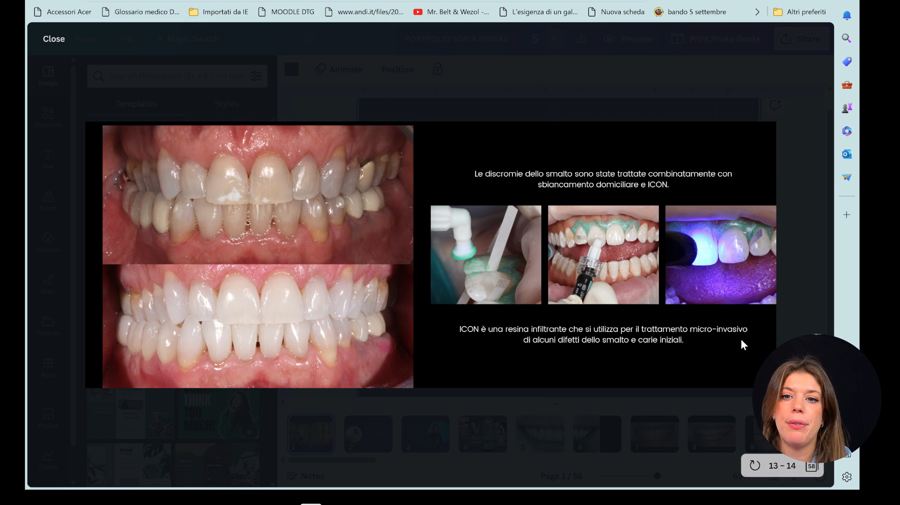Open the Edge sidebar search icon
This screenshot has width=900, height=505.
pyautogui.click(x=847, y=38)
